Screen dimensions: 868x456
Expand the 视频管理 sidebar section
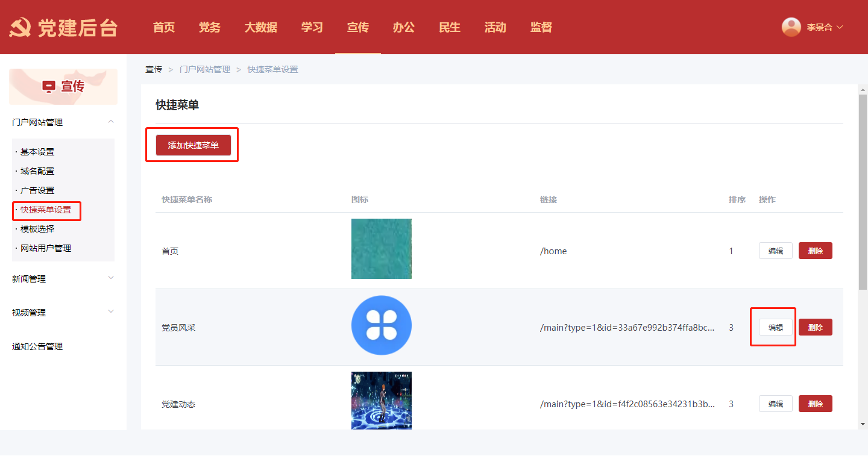click(110, 312)
